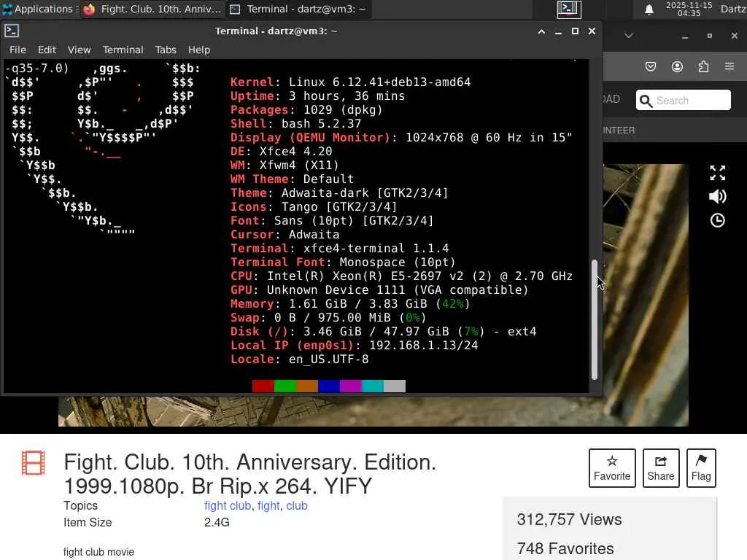This screenshot has width=747, height=560.
Task: Mute the video player volume
Action: 718,196
